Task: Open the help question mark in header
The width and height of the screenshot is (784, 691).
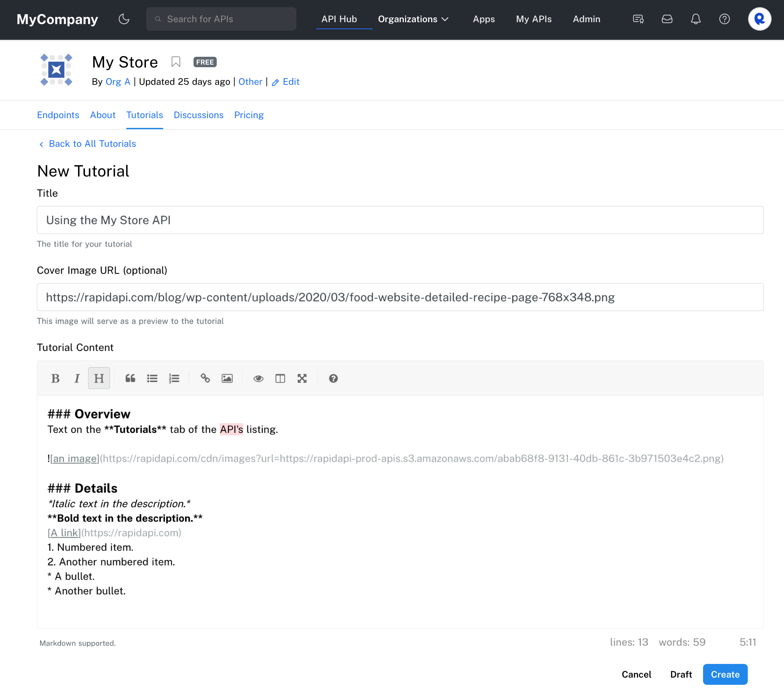Action: pos(724,19)
